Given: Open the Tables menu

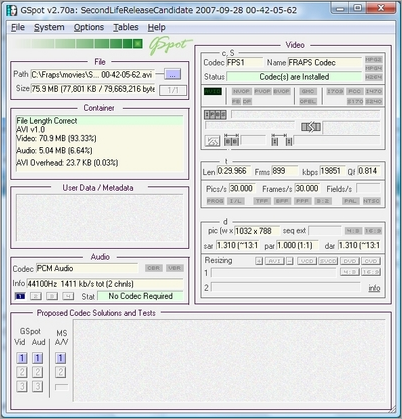Looking at the screenshot, I should [126, 27].
